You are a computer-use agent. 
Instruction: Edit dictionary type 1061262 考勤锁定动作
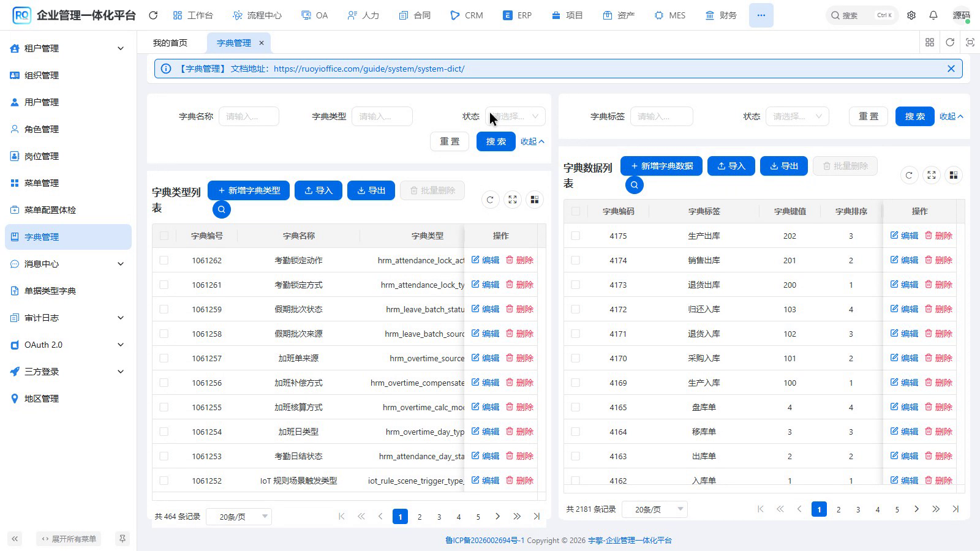(485, 260)
